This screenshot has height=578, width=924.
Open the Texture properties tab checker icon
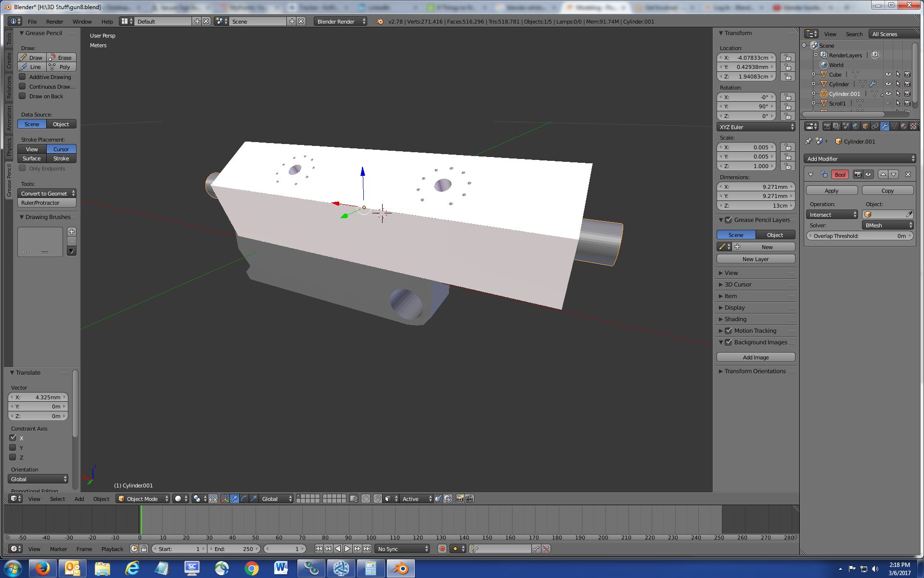pos(913,126)
